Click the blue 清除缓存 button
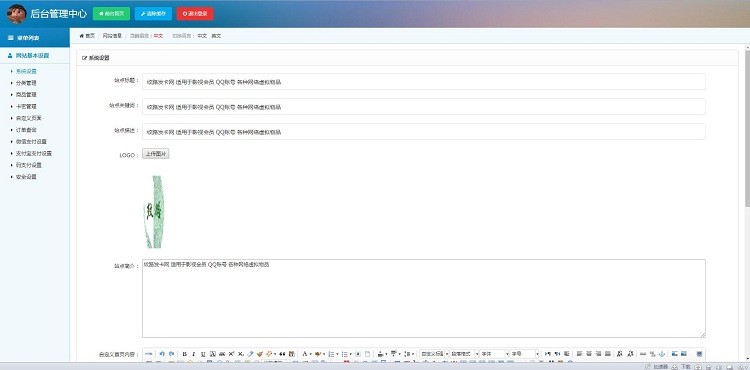The width and height of the screenshot is (750, 370). [x=153, y=13]
